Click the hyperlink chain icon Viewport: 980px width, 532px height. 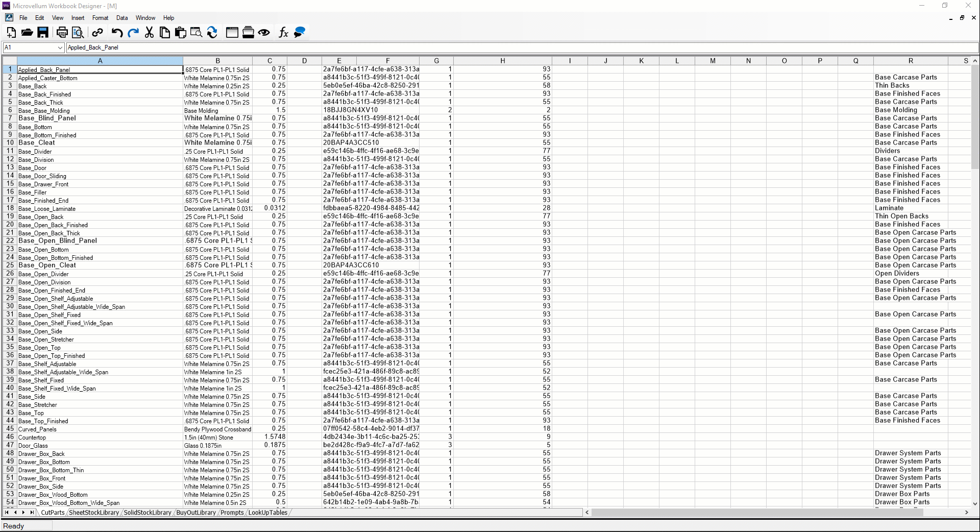click(x=97, y=33)
